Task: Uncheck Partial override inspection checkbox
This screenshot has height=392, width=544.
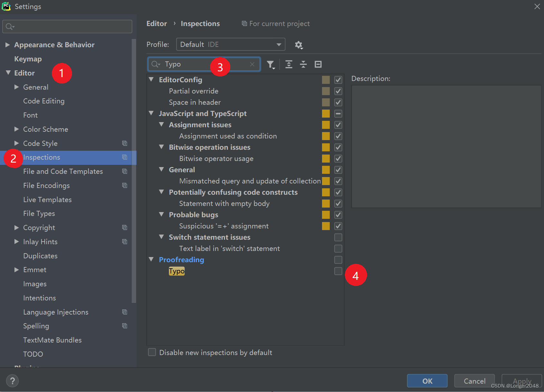Action: click(338, 91)
